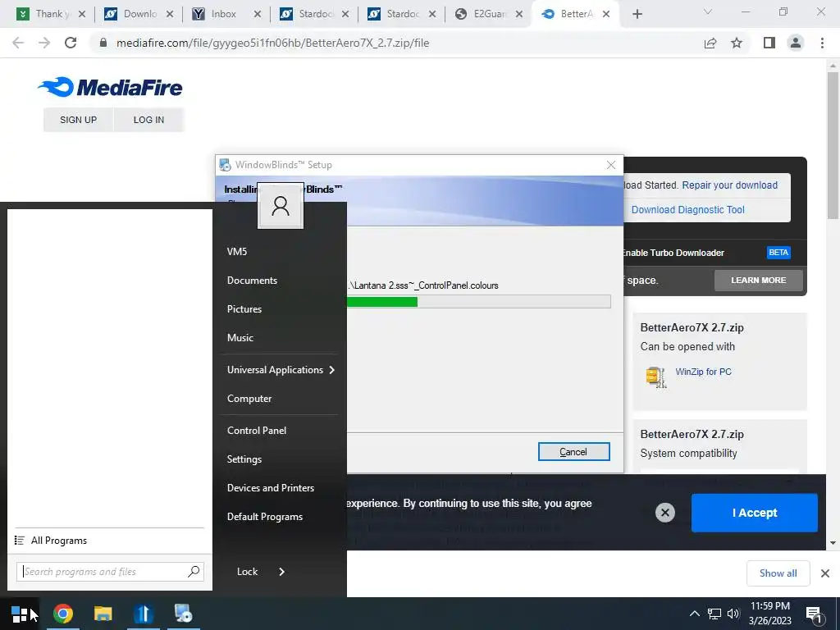Bookmark this page with the star icon

[x=737, y=43]
